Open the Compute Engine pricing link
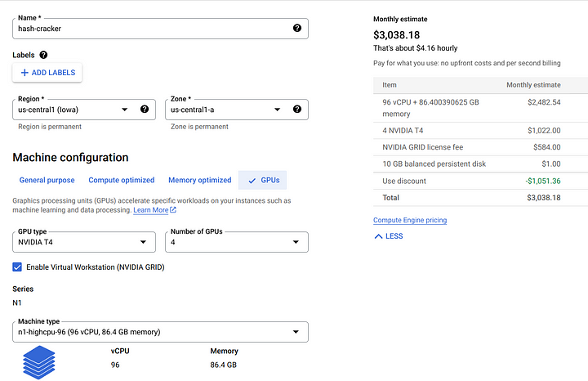The width and height of the screenshot is (588, 381). pos(410,220)
